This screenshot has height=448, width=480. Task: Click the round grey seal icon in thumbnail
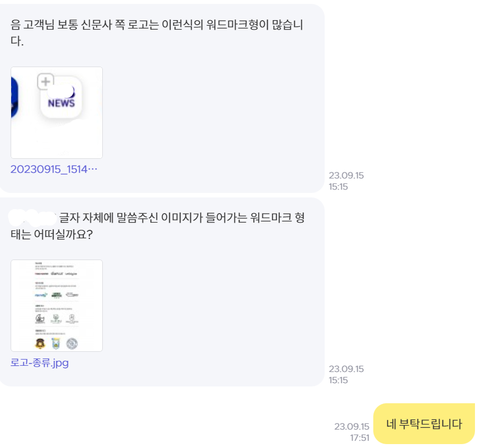point(72,343)
